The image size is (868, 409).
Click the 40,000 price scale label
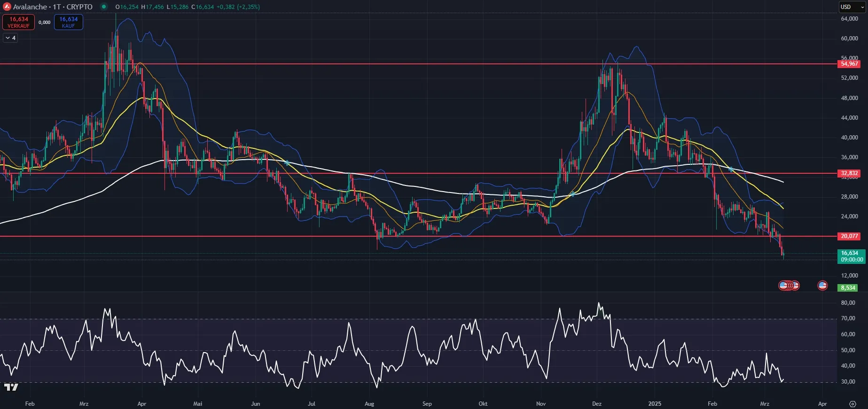click(x=850, y=138)
